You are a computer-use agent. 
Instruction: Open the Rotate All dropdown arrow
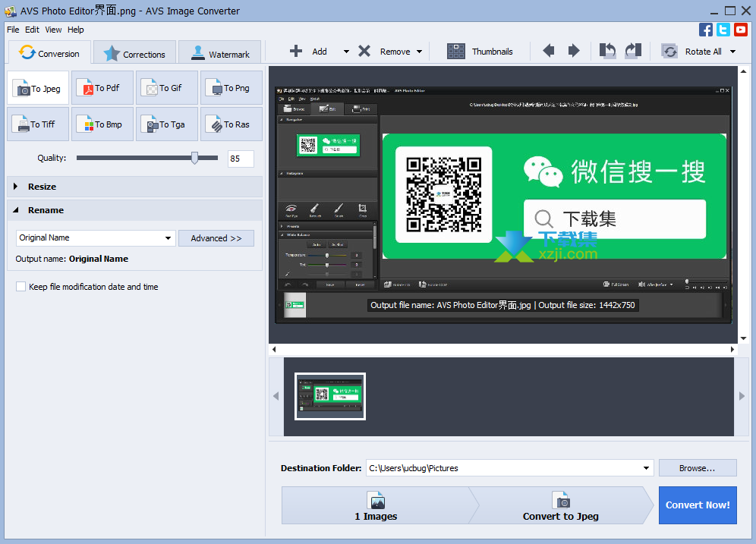point(733,52)
